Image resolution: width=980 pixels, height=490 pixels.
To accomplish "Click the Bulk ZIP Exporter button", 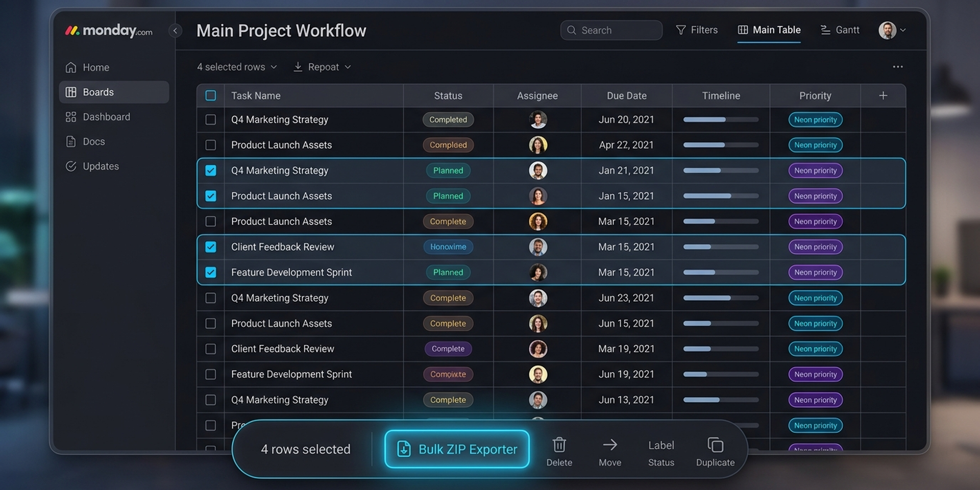I will (x=457, y=449).
